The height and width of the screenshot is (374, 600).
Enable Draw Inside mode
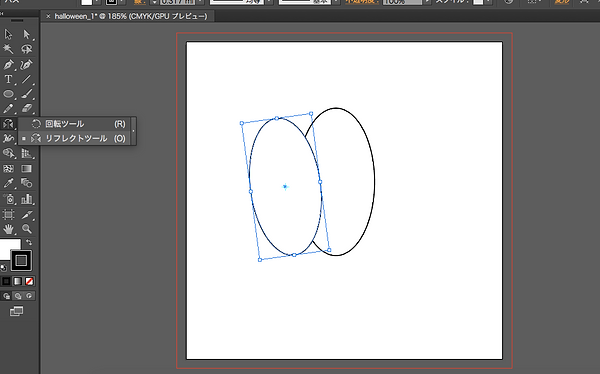(x=29, y=296)
